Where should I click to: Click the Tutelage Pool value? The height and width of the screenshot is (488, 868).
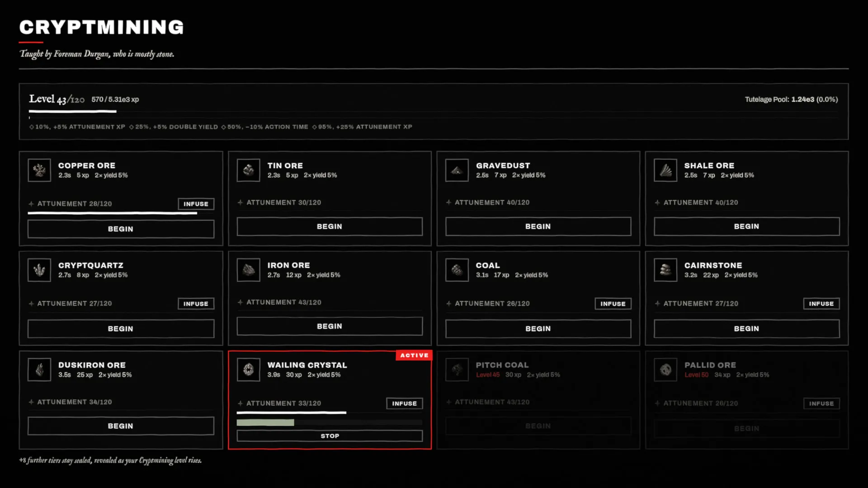[791, 99]
